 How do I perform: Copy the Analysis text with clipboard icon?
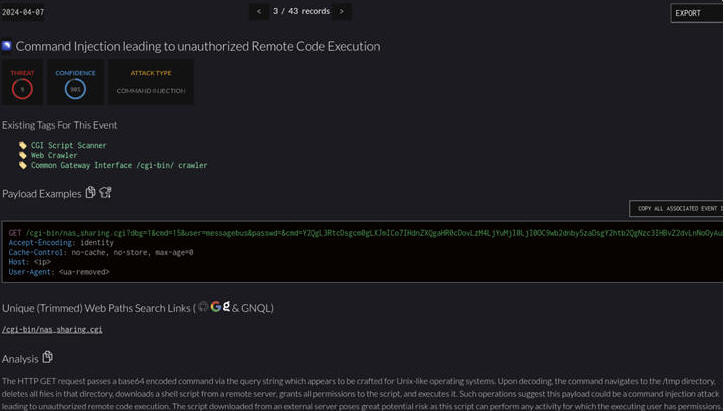point(48,357)
